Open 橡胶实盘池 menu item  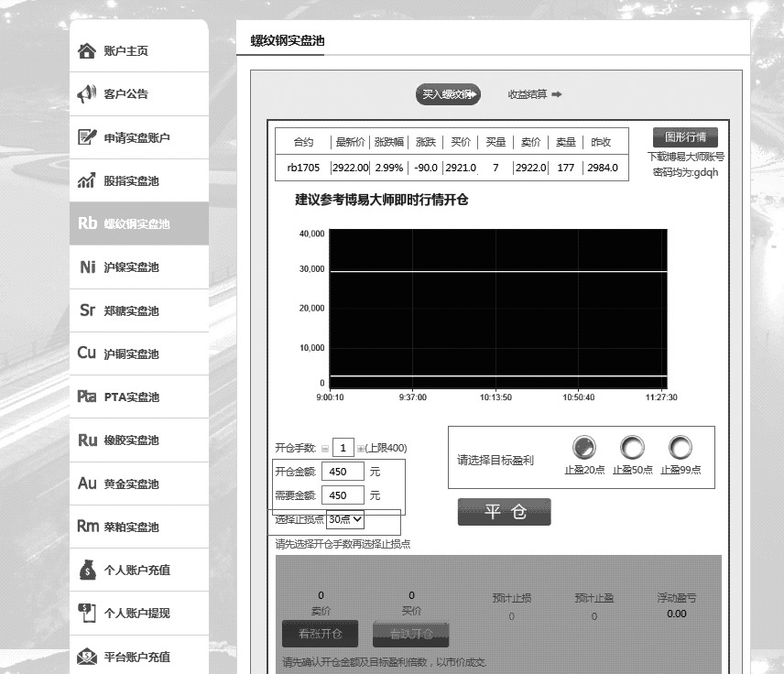[x=139, y=440]
